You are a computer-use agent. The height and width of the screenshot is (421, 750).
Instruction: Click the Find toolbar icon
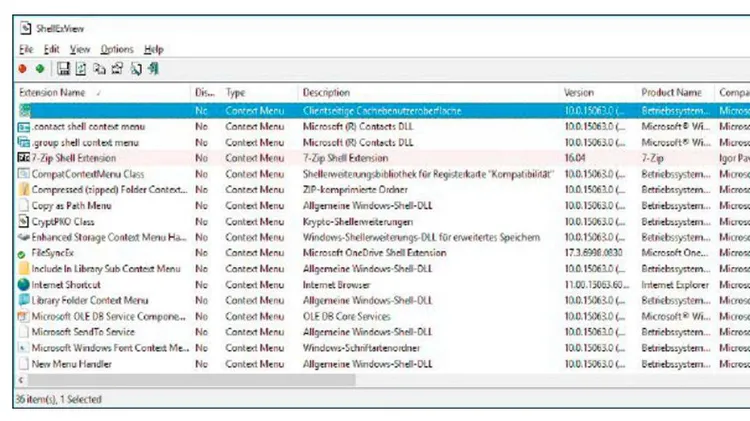coord(136,69)
